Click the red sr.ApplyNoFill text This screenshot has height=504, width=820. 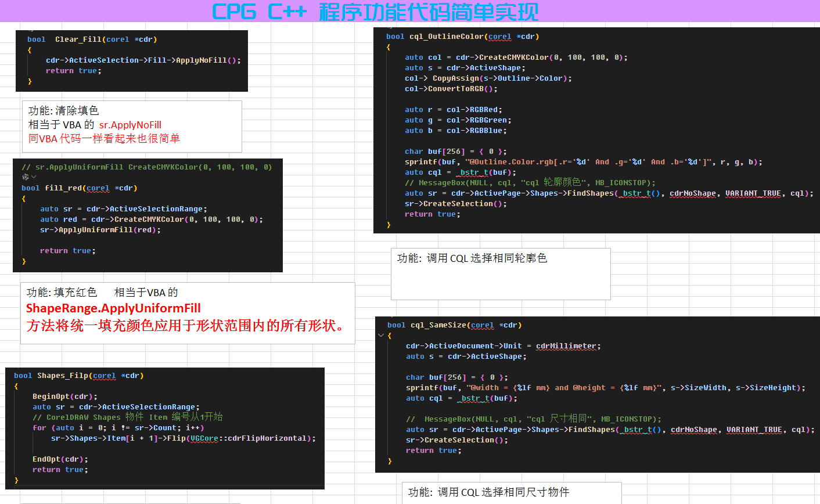pos(130,125)
